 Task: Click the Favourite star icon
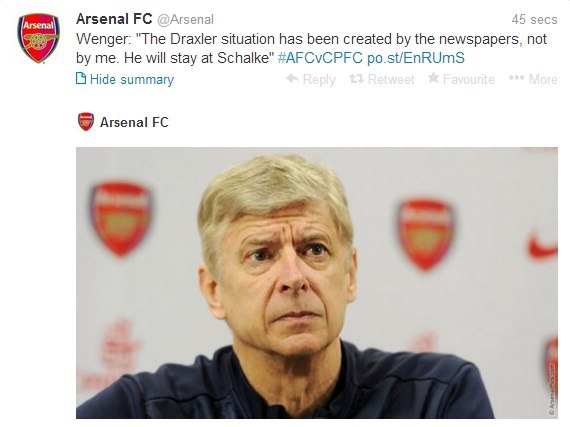(x=433, y=78)
